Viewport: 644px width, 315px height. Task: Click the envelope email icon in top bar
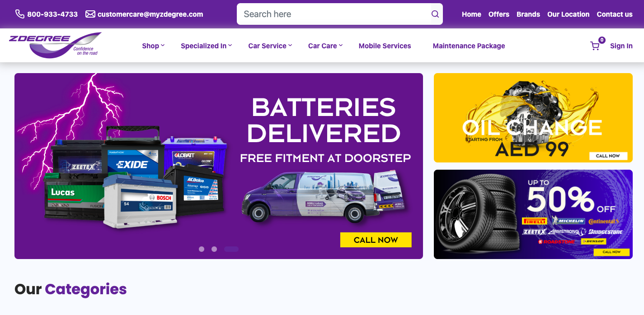(x=90, y=14)
